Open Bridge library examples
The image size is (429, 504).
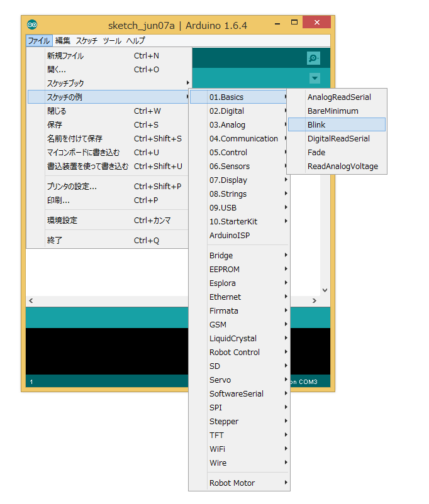point(240,256)
